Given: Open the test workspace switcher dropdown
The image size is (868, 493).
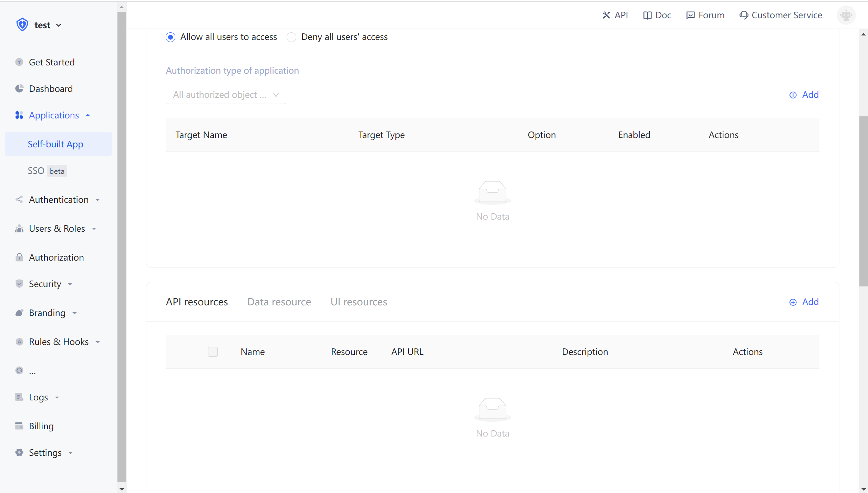Looking at the screenshot, I should [43, 25].
